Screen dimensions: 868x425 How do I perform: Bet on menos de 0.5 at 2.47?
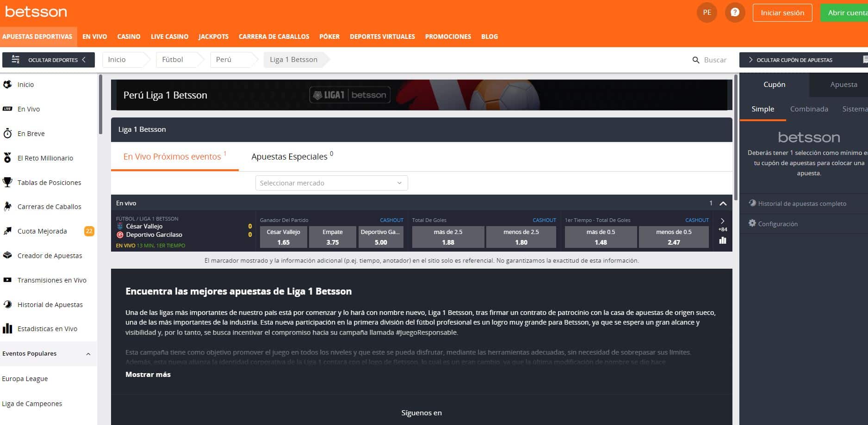(674, 237)
